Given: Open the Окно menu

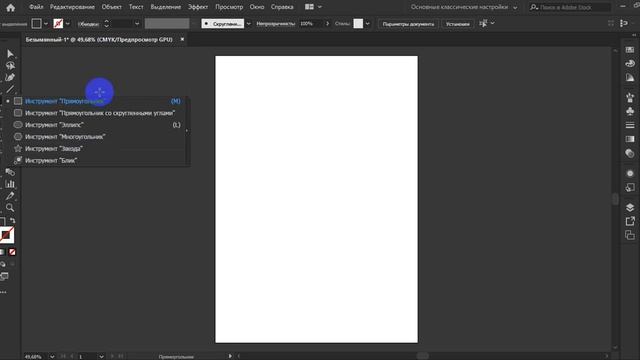Looking at the screenshot, I should coord(257,7).
